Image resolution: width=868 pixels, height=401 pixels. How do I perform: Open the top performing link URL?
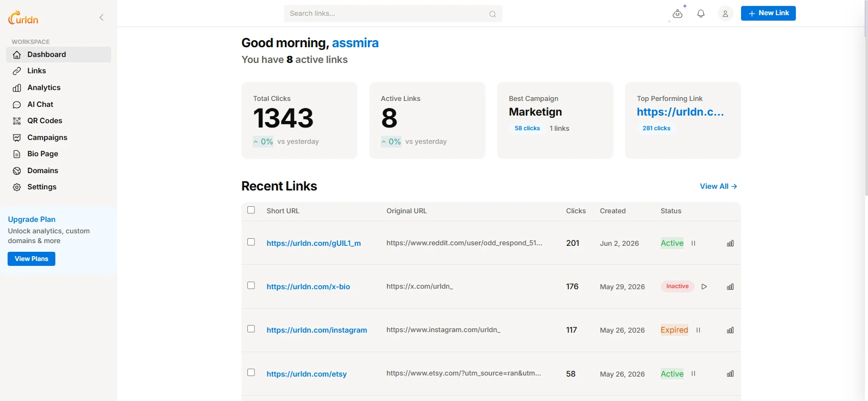pos(680,112)
